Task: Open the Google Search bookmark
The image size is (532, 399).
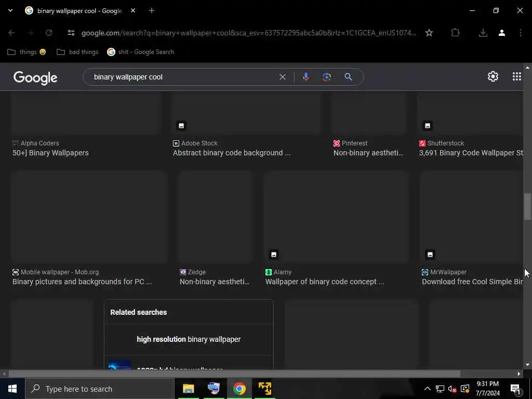Action: (x=141, y=52)
